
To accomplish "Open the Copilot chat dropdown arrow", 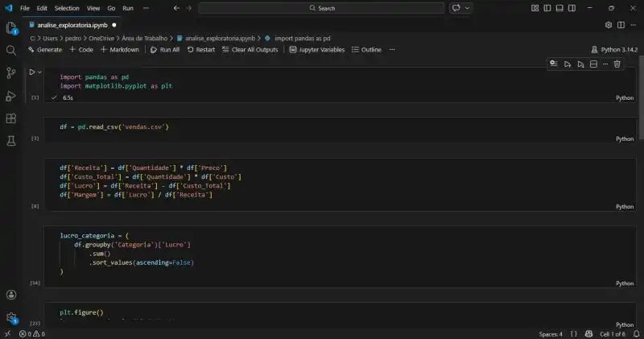I will point(469,8).
